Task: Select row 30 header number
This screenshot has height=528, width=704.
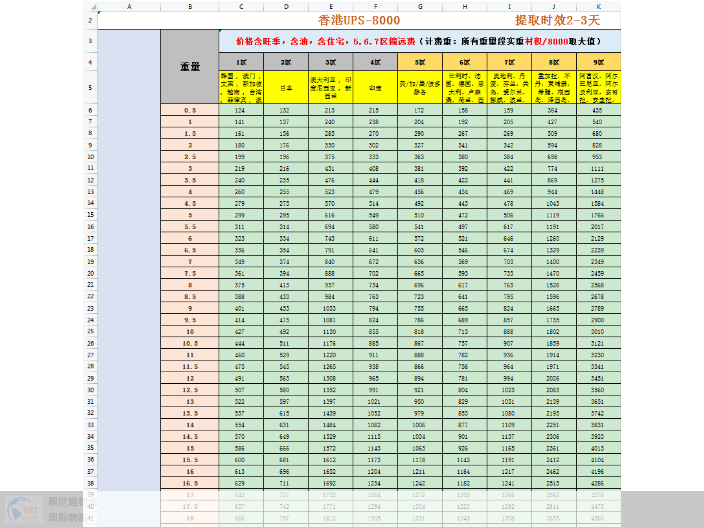Action: (90, 390)
